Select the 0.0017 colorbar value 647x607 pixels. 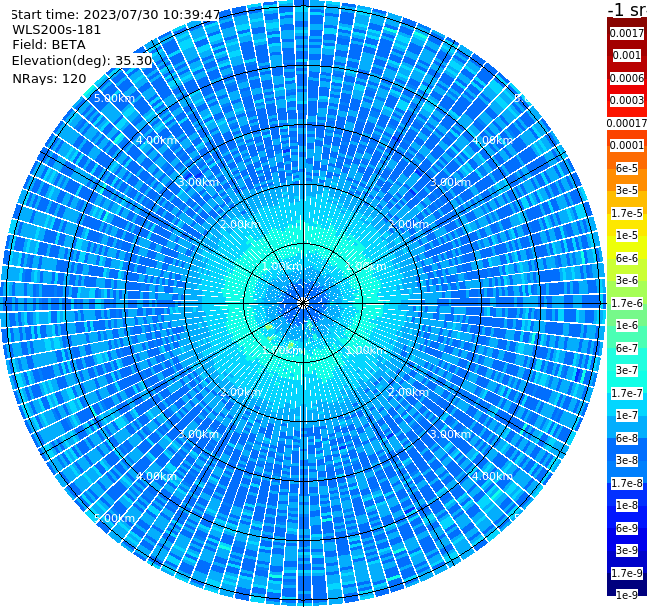tap(627, 33)
